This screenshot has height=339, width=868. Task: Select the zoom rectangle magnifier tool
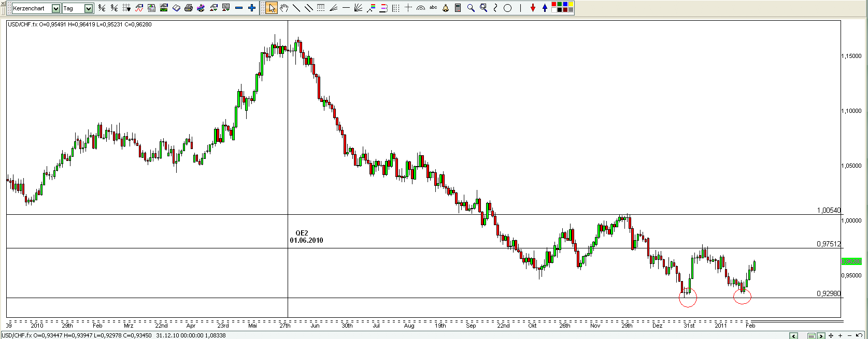pos(483,8)
